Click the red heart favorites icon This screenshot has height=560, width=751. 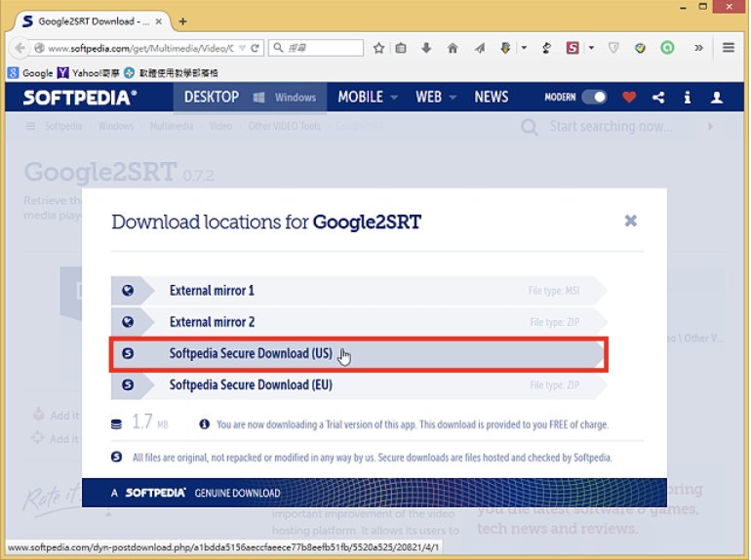click(x=629, y=98)
